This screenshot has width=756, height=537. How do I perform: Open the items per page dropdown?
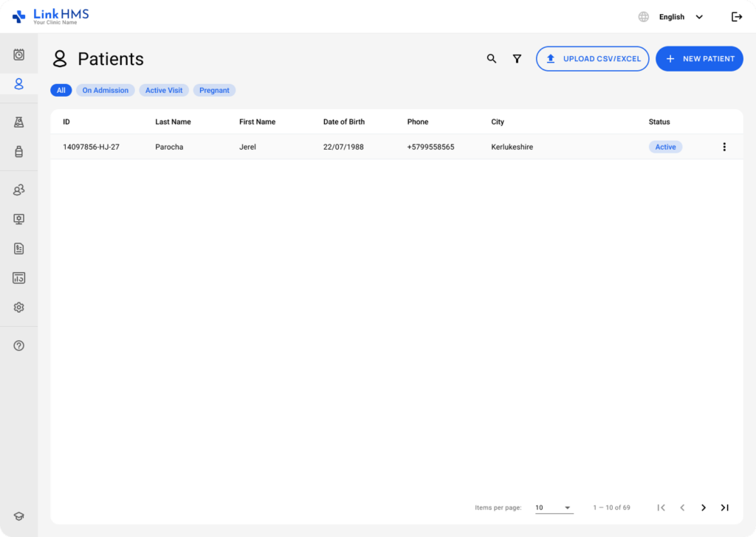554,507
